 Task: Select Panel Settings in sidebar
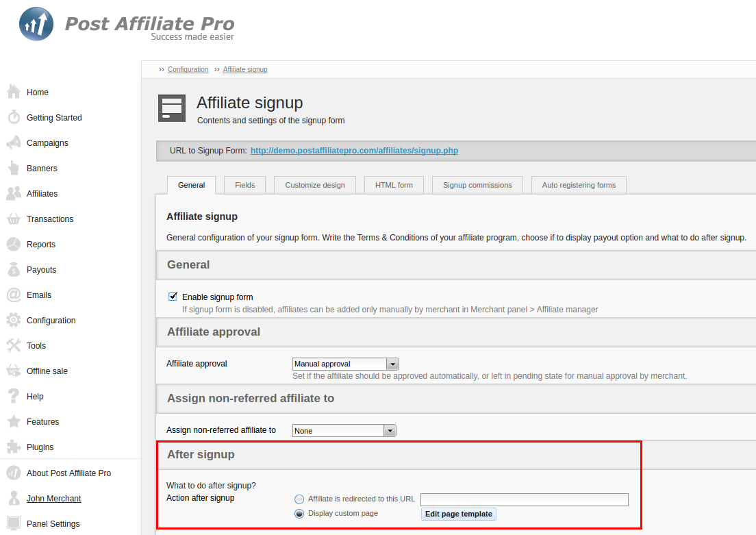point(53,523)
